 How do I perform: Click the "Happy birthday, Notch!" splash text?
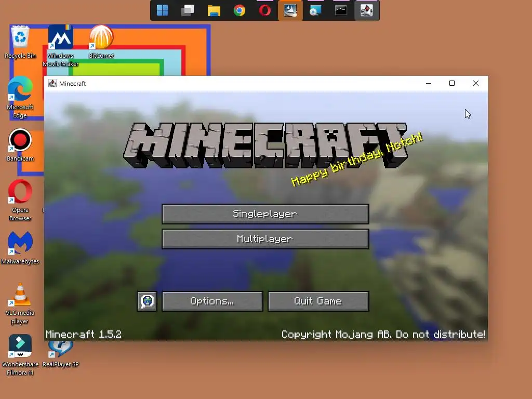pos(357,159)
